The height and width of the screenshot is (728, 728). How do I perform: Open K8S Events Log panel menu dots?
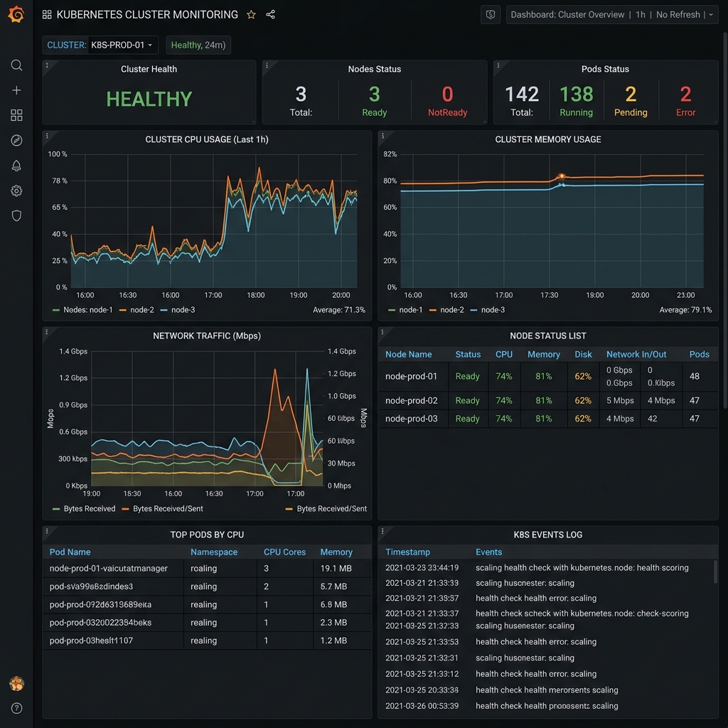coord(382,531)
